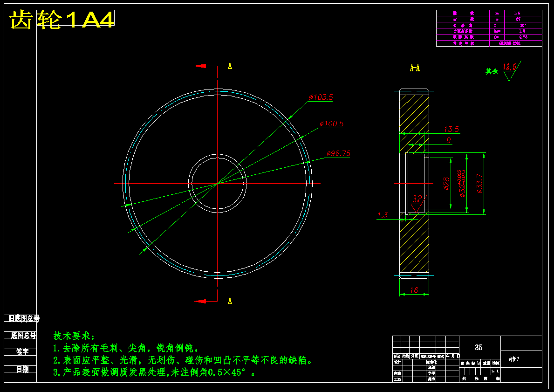Click the ø100.5 diameter dimension label
554x392 pixels.
(x=331, y=124)
